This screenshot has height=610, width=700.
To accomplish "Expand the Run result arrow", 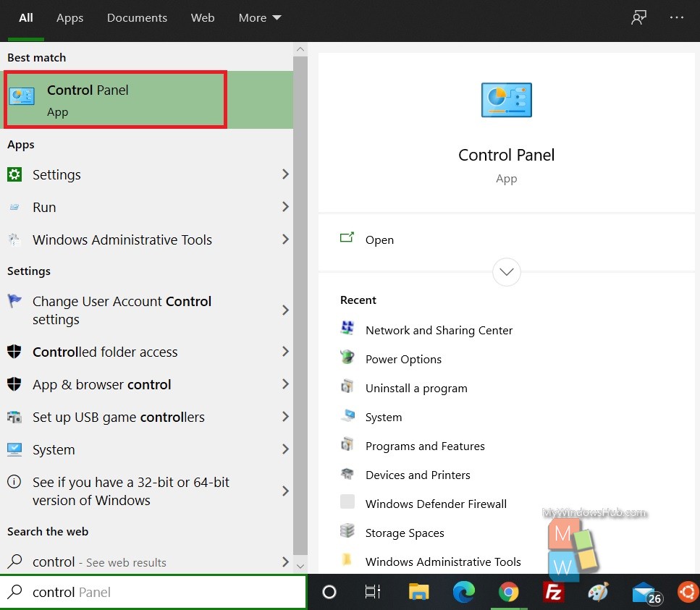I will [285, 207].
